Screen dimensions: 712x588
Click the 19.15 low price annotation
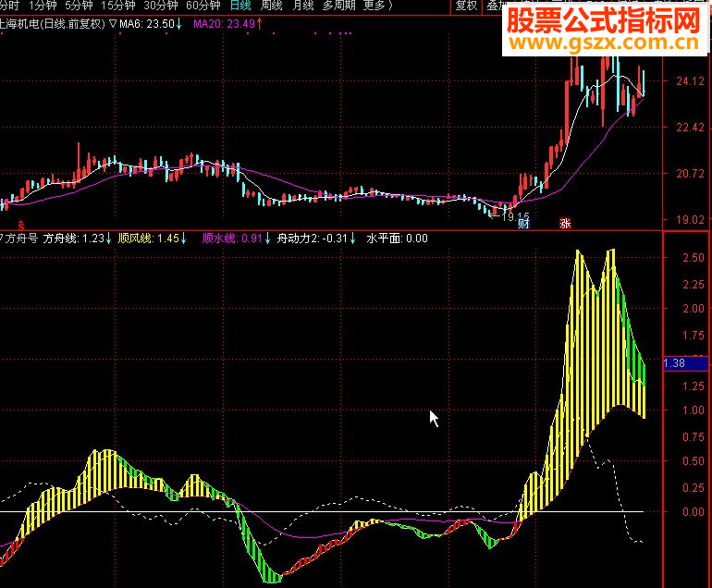click(x=515, y=216)
